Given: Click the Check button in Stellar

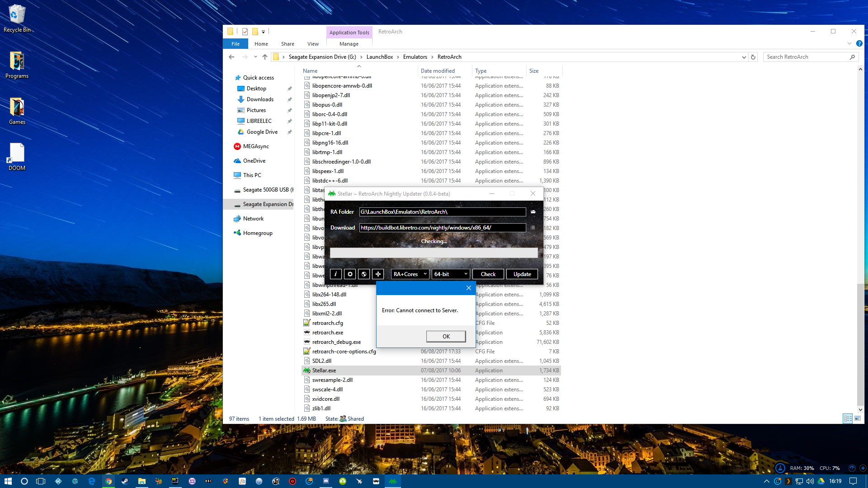Looking at the screenshot, I should [x=488, y=274].
